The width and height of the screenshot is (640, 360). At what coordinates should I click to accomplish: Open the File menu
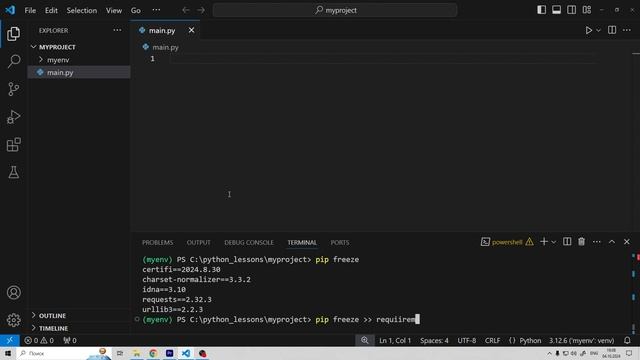coord(30,11)
